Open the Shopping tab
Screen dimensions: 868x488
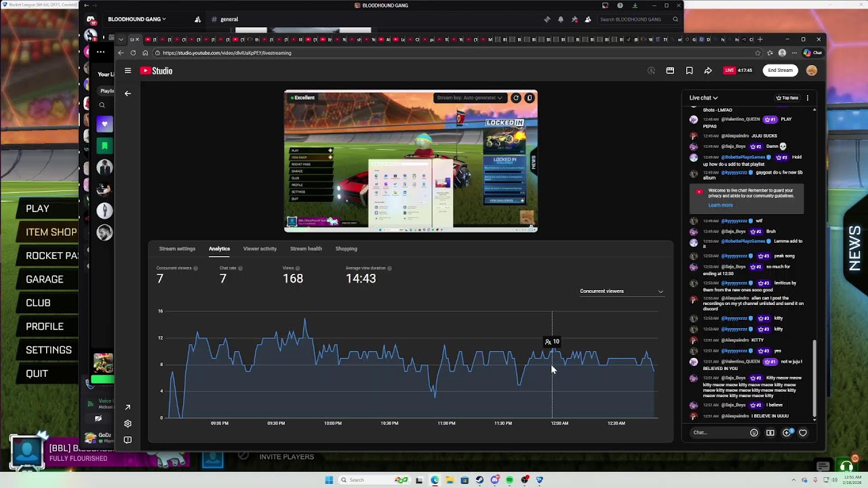pyautogui.click(x=346, y=249)
